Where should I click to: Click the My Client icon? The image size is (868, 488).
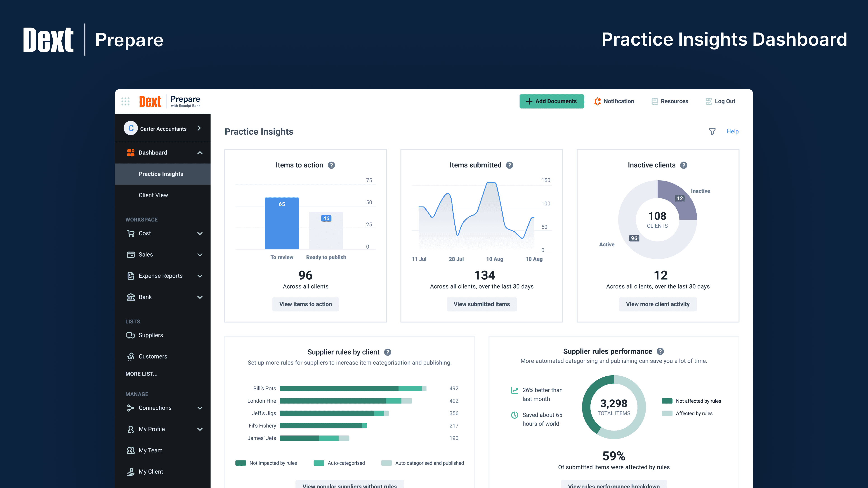[x=131, y=472]
